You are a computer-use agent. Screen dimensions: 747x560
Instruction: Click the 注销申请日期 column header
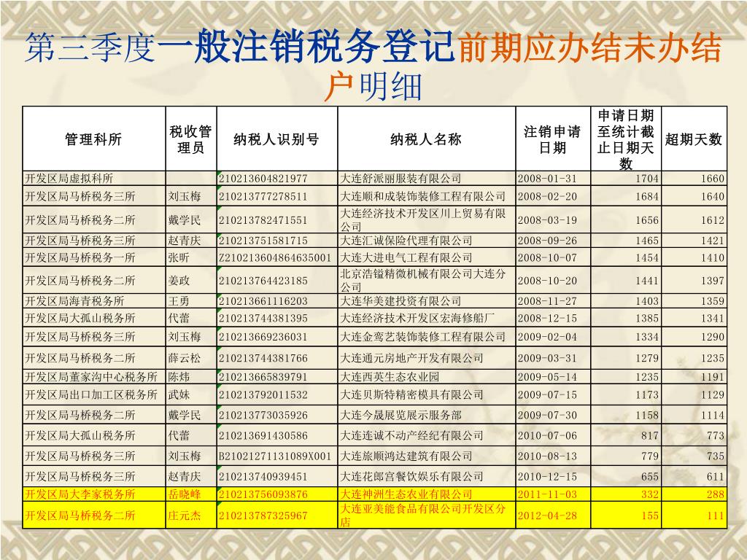[x=553, y=139]
